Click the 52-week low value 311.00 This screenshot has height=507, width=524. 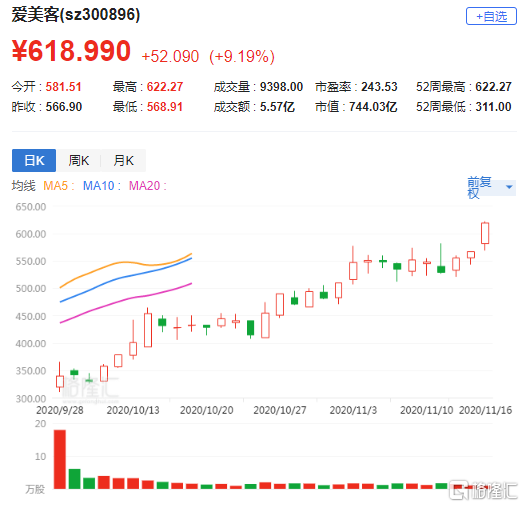(x=493, y=107)
